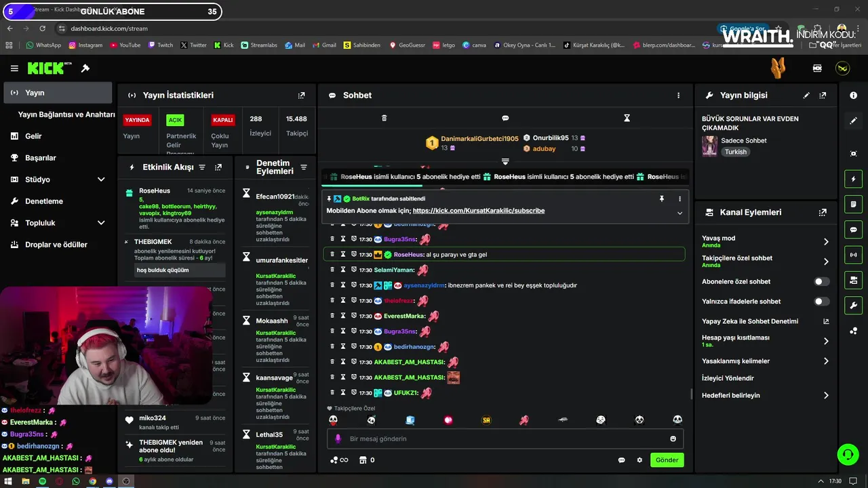
Task: Toggle Abonelere özel sohbet switch
Action: coord(821,281)
